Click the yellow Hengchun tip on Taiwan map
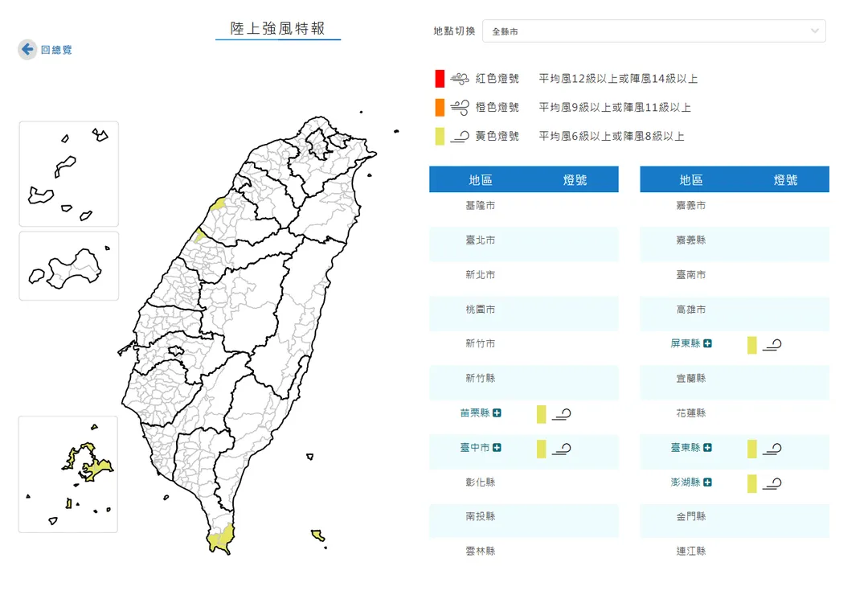The image size is (868, 591). pyautogui.click(x=221, y=539)
